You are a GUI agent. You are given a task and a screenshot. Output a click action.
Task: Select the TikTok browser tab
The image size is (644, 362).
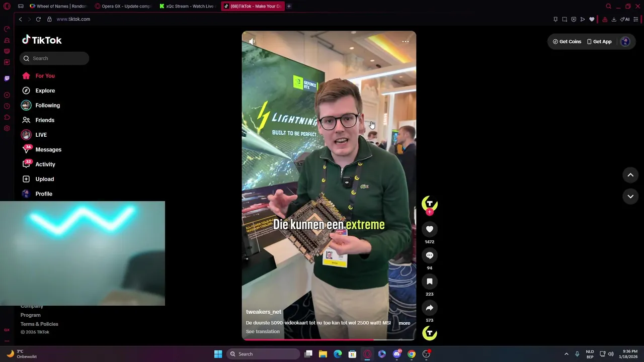point(253,6)
